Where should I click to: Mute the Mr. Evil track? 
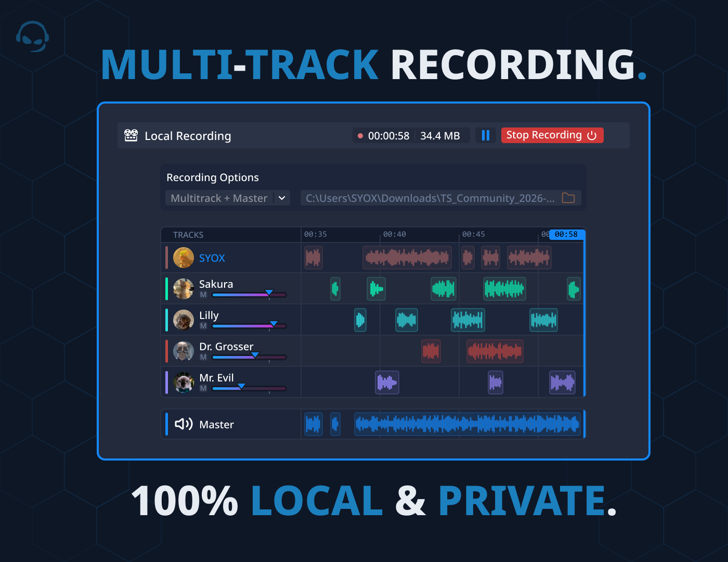pos(203,389)
